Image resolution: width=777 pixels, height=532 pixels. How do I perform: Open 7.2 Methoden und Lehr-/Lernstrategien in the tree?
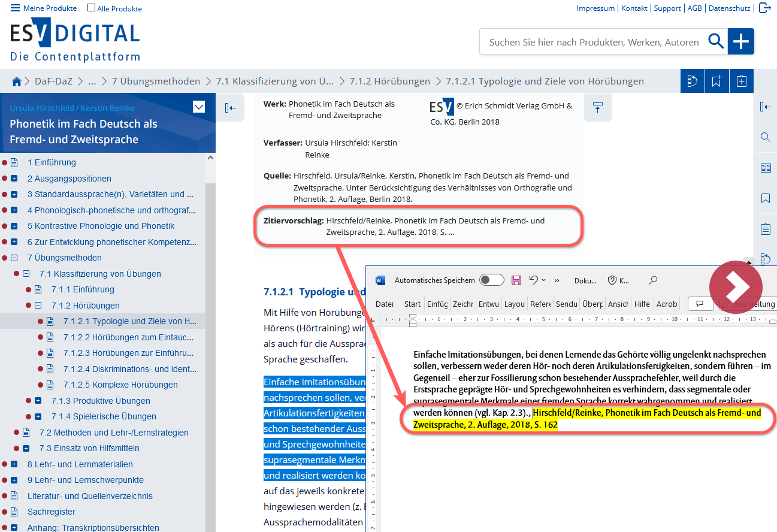(x=114, y=433)
